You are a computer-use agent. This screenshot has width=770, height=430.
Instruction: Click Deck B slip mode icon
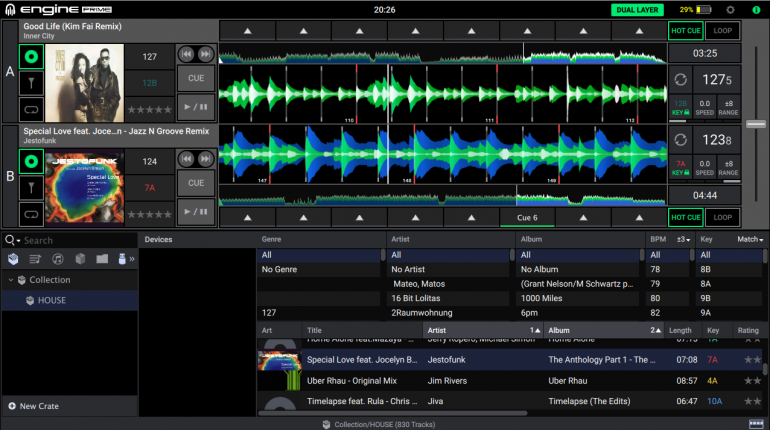pyautogui.click(x=31, y=188)
